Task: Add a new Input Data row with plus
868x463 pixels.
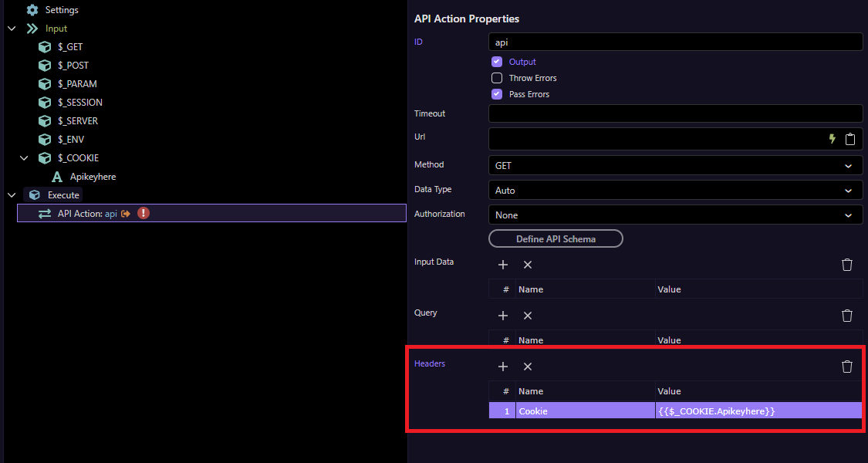Action: [503, 265]
